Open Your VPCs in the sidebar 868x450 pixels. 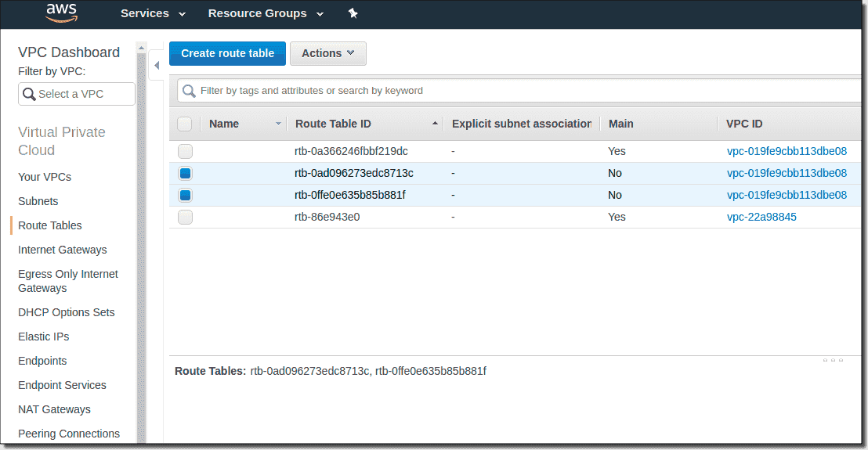pyautogui.click(x=45, y=177)
